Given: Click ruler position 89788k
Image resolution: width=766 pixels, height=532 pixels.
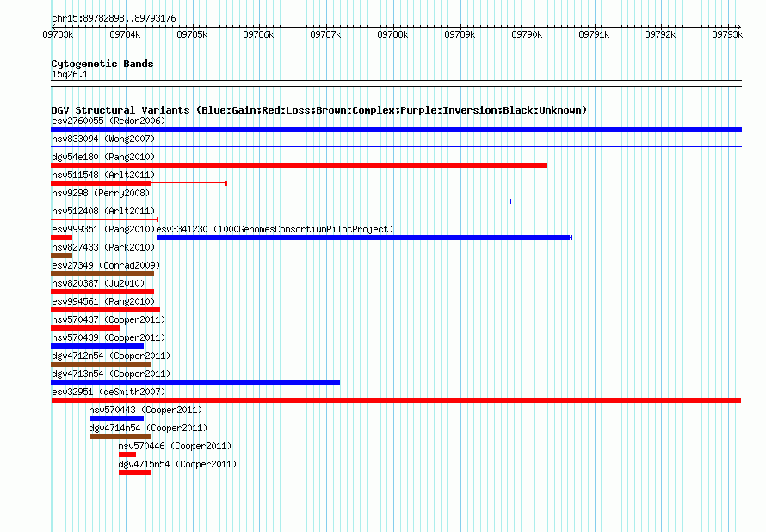Looking at the screenshot, I should (392, 34).
